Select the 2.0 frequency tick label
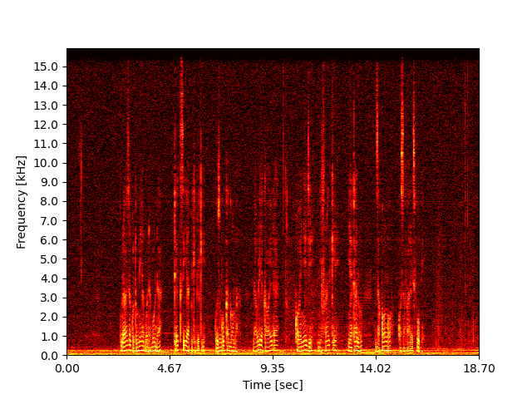The height and width of the screenshot is (399, 532). tap(49, 318)
